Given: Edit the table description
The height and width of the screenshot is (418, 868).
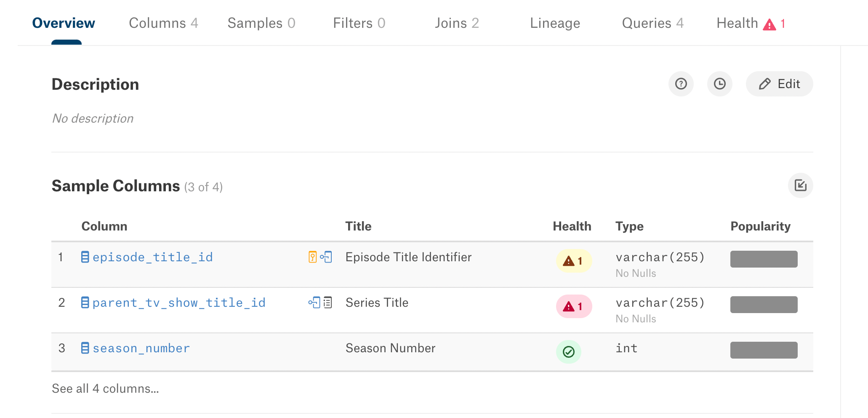Looking at the screenshot, I should point(779,84).
